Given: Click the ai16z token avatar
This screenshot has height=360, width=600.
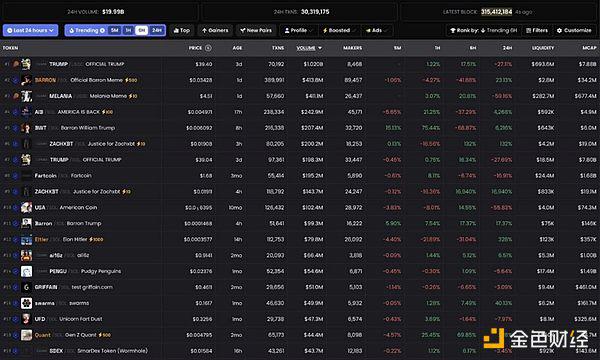Looking at the screenshot, I should tap(26, 255).
